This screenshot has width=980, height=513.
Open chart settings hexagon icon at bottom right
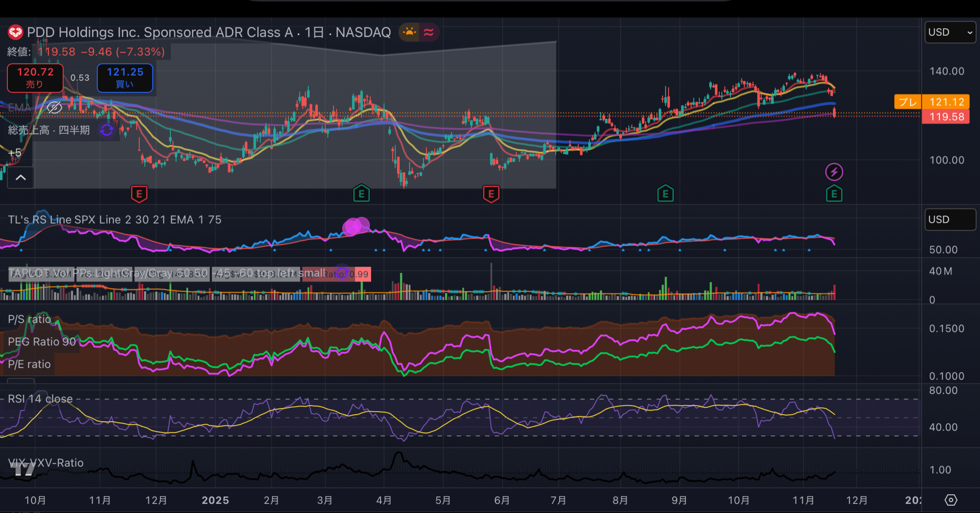tap(951, 500)
